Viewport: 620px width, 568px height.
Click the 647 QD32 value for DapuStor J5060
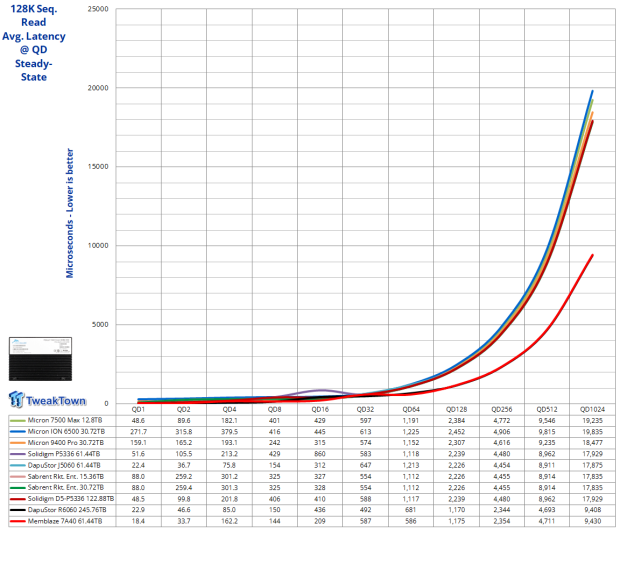click(365, 465)
